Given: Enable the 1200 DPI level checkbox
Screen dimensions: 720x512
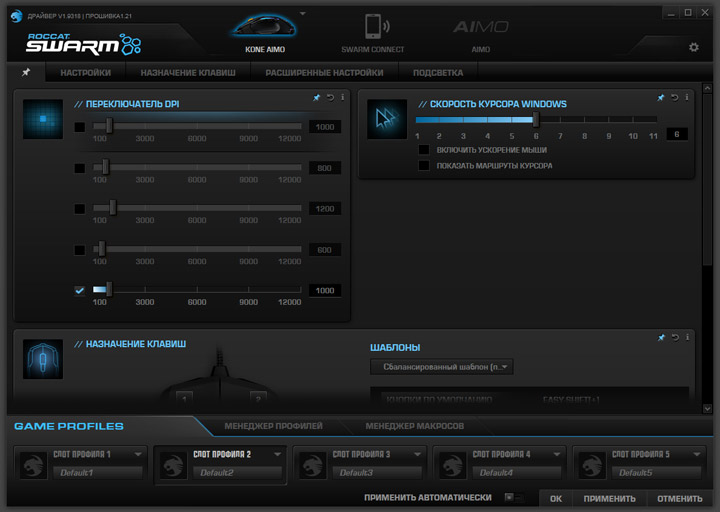Looking at the screenshot, I should (x=79, y=209).
